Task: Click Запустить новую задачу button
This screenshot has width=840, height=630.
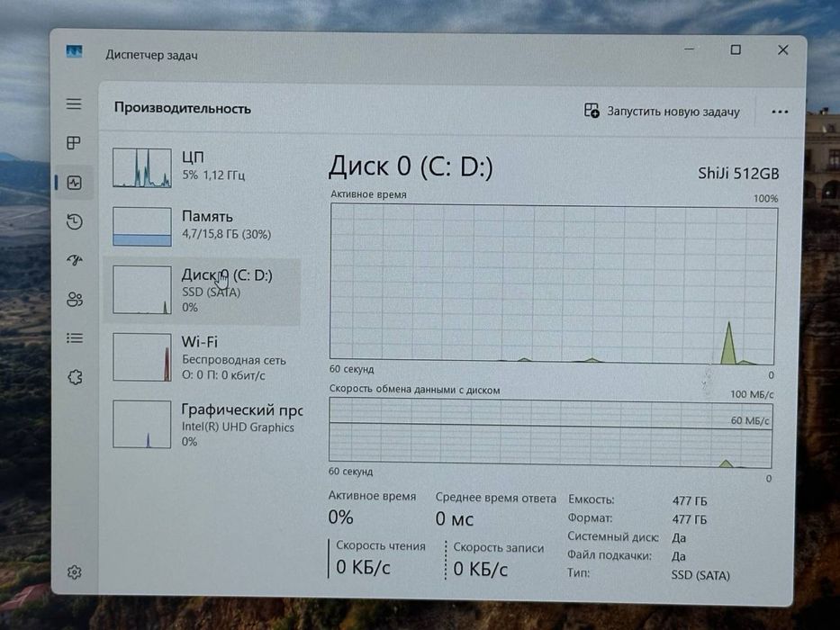Action: pos(662,112)
